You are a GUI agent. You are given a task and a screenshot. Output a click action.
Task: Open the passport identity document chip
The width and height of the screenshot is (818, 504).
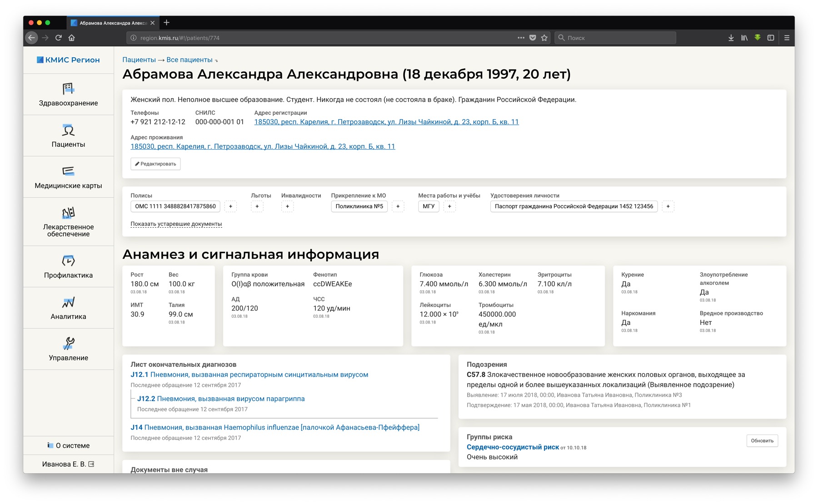point(574,206)
